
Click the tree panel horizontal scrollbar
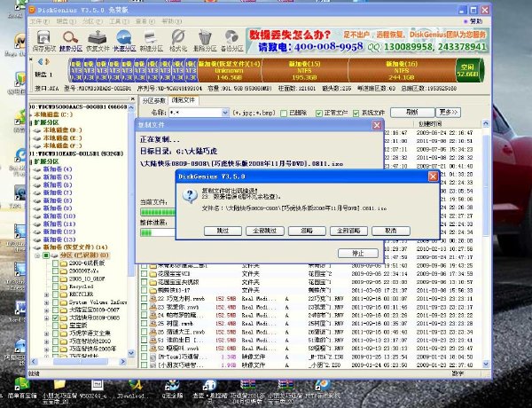coord(78,362)
